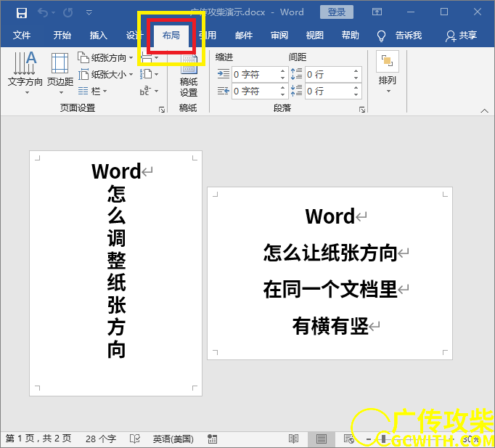Click the spacing after value field
Image resolution: width=495 pixels, height=448 pixels.
coord(329,91)
